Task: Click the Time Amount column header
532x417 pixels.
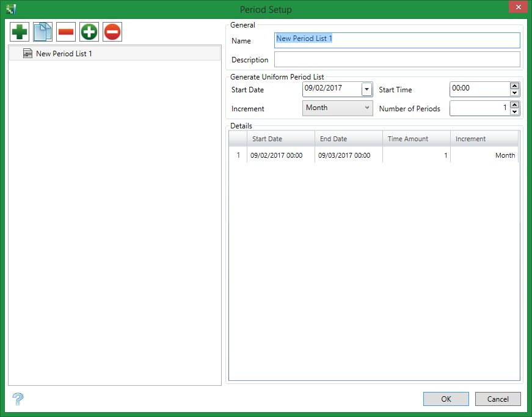Action: [417, 139]
